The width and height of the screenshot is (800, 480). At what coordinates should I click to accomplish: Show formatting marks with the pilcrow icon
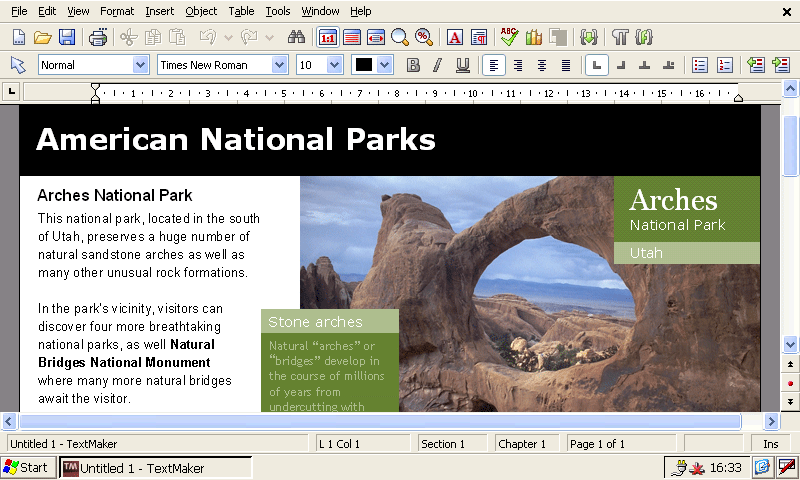620,37
